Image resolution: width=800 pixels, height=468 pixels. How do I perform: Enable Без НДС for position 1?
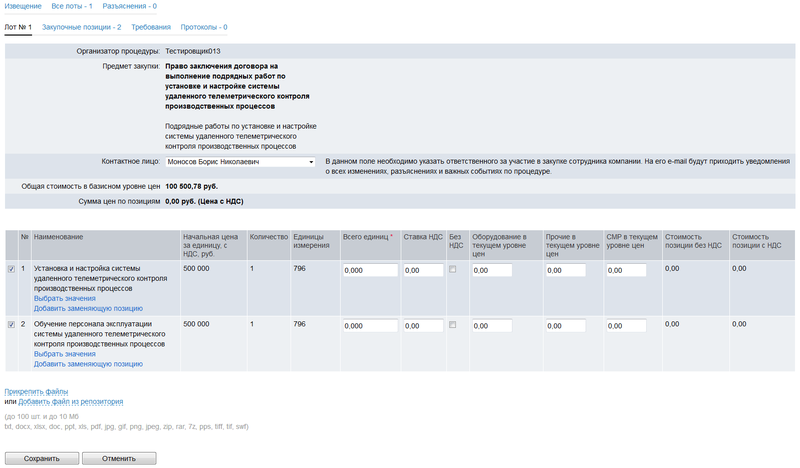pyautogui.click(x=454, y=270)
